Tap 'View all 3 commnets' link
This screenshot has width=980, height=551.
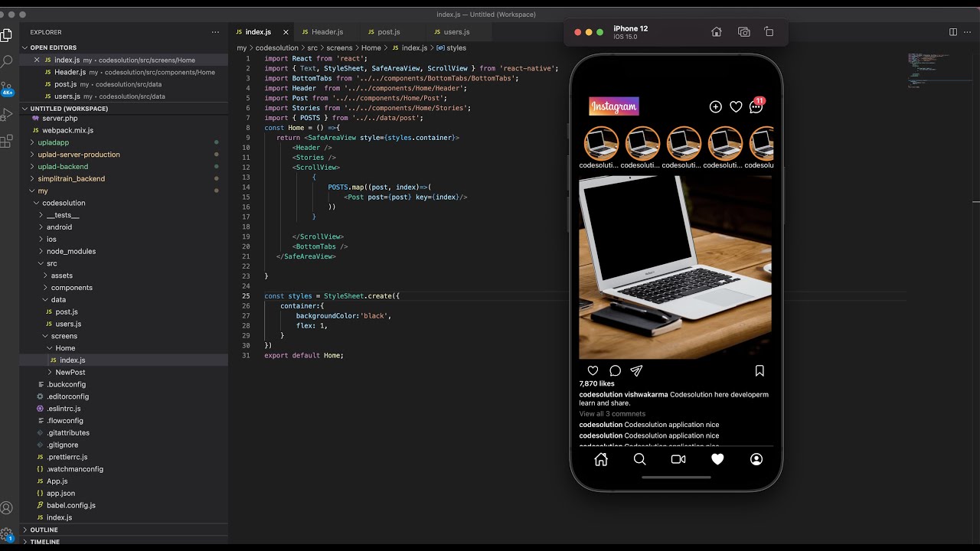[x=612, y=414]
